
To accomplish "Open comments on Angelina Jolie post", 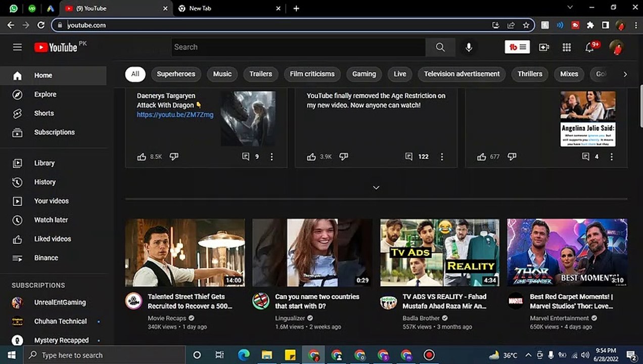I will [x=586, y=157].
